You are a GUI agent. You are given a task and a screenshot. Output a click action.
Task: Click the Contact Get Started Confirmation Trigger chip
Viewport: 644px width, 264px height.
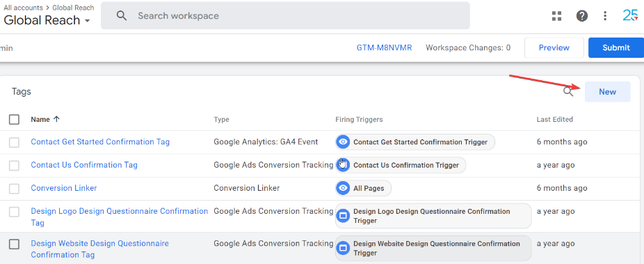[415, 142]
